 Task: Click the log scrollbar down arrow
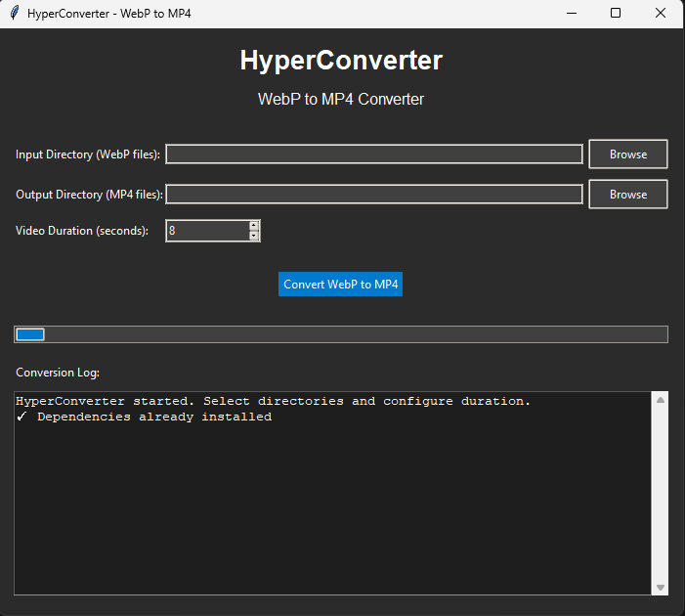[661, 587]
